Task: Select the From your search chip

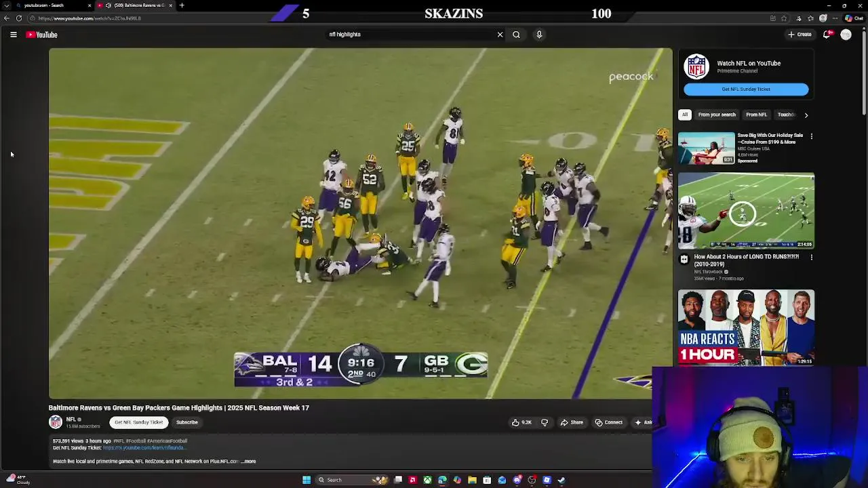Action: coord(717,115)
